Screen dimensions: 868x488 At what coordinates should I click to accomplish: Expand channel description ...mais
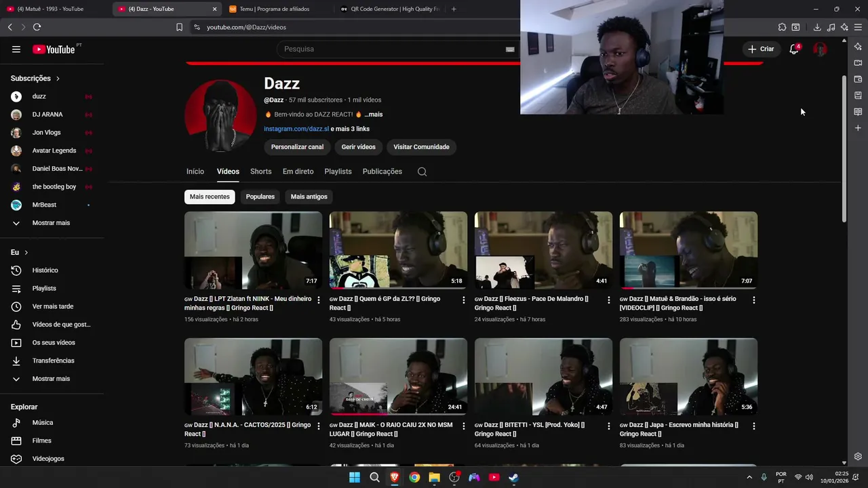point(373,115)
